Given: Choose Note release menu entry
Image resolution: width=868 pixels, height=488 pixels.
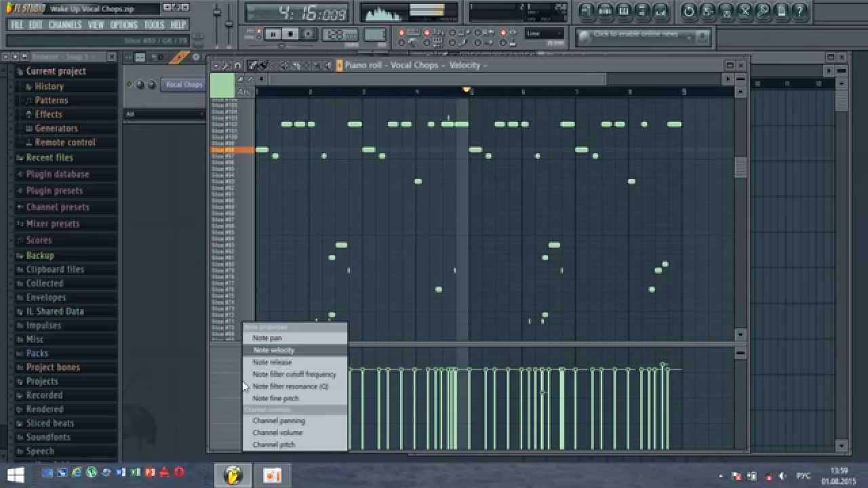Looking at the screenshot, I should coord(295,362).
